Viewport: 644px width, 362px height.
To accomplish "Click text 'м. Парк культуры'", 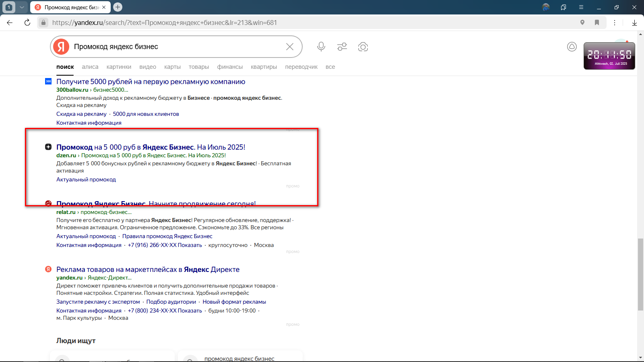I will (x=79, y=318).
